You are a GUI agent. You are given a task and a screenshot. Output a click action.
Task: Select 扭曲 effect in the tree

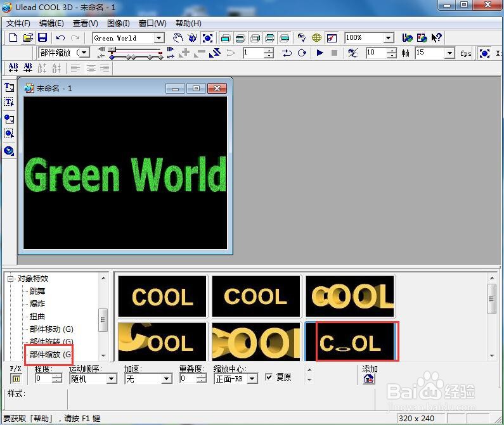tap(37, 317)
